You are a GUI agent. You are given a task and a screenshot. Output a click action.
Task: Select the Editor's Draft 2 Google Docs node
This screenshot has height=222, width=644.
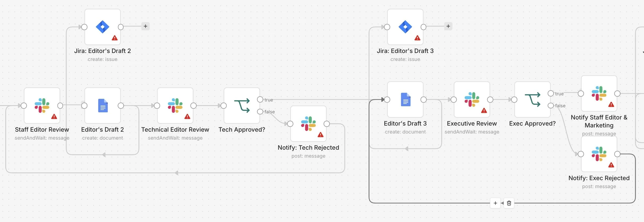pos(103,105)
